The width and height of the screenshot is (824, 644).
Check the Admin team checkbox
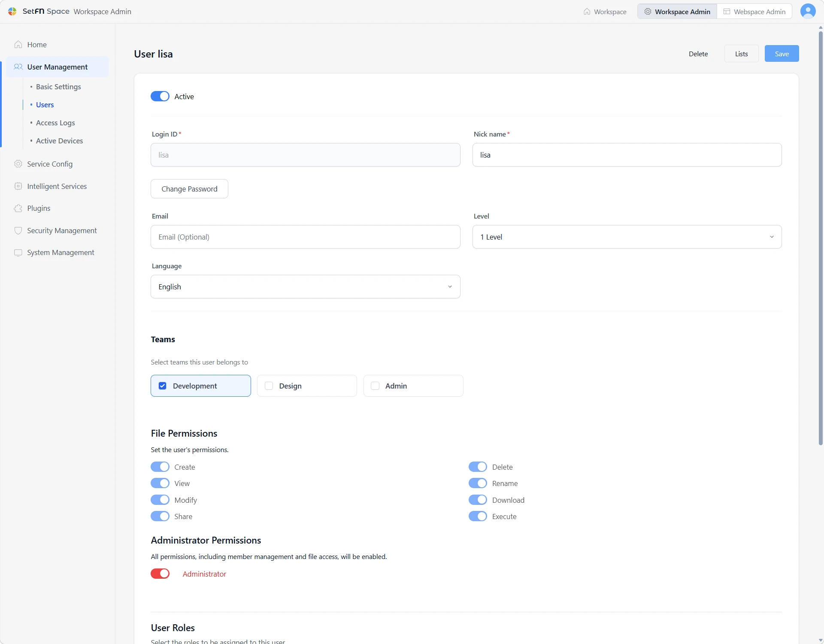tap(375, 386)
